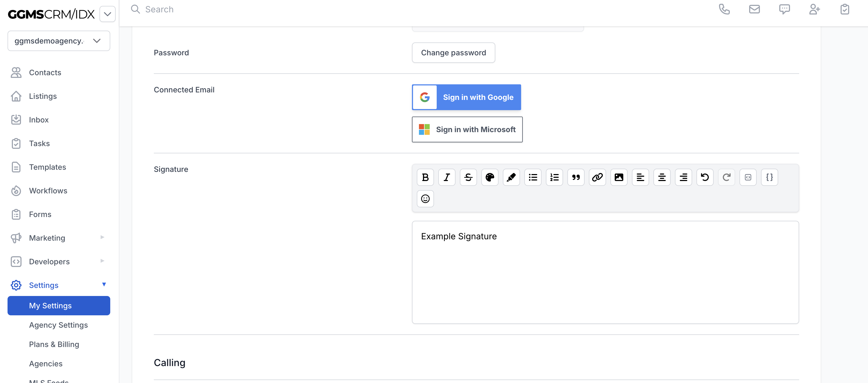This screenshot has width=868, height=383.
Task: Click Change password button
Action: point(453,53)
